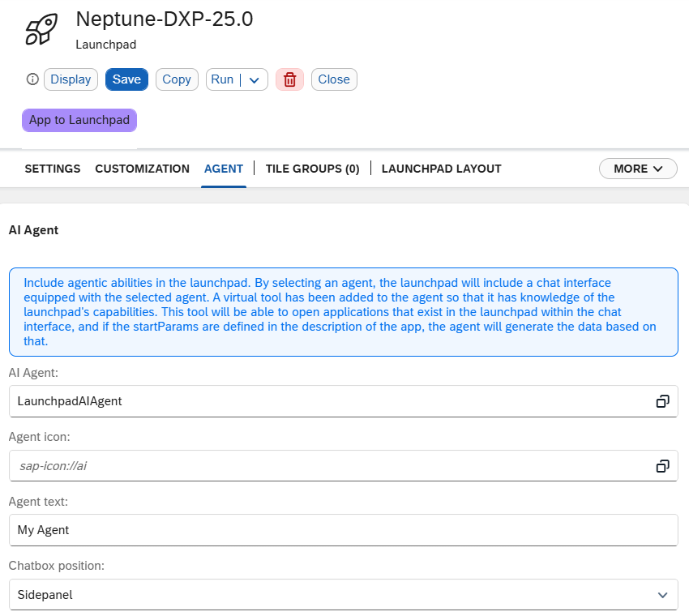Image resolution: width=689 pixels, height=616 pixels.
Task: Click the Chatbox position label
Action: (x=57, y=566)
